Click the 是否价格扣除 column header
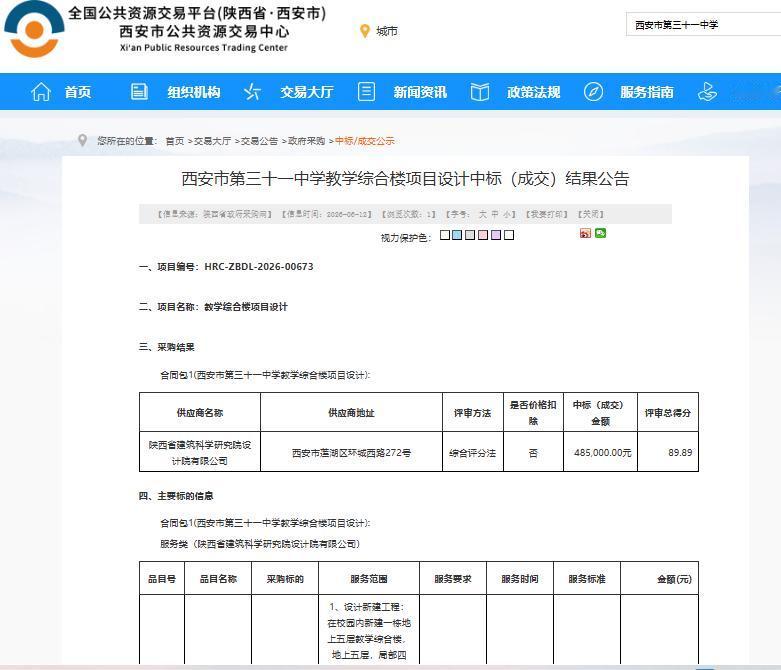Viewport: 781px width, 670px height. 533,412
